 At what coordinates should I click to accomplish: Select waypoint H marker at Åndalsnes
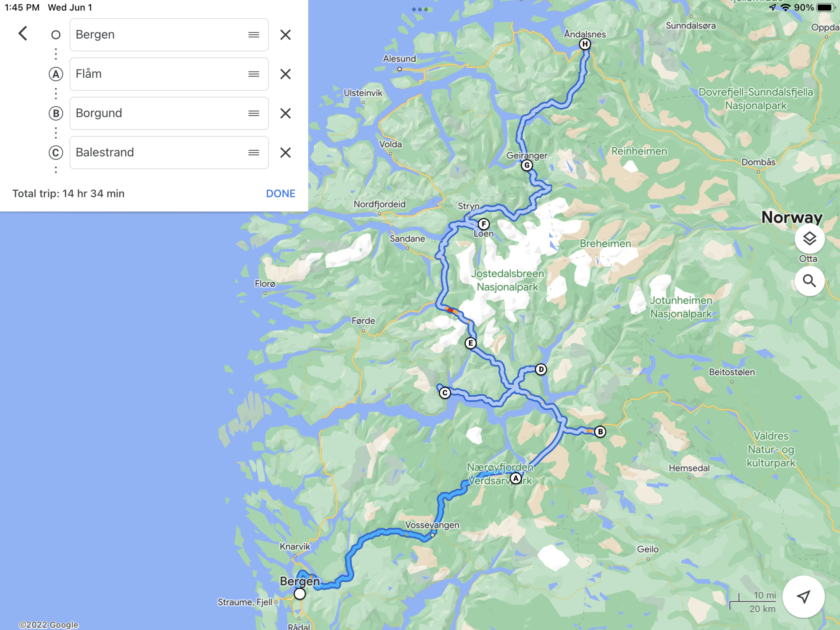[x=585, y=44]
